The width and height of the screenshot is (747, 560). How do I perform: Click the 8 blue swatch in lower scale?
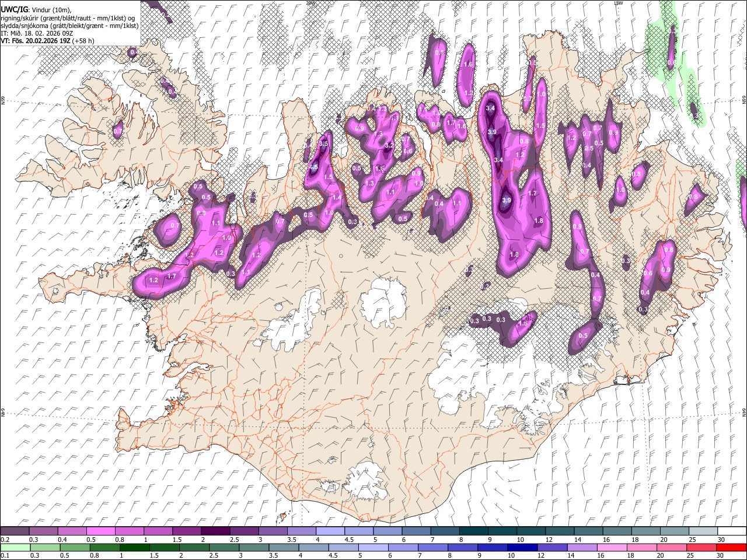pos(462,547)
